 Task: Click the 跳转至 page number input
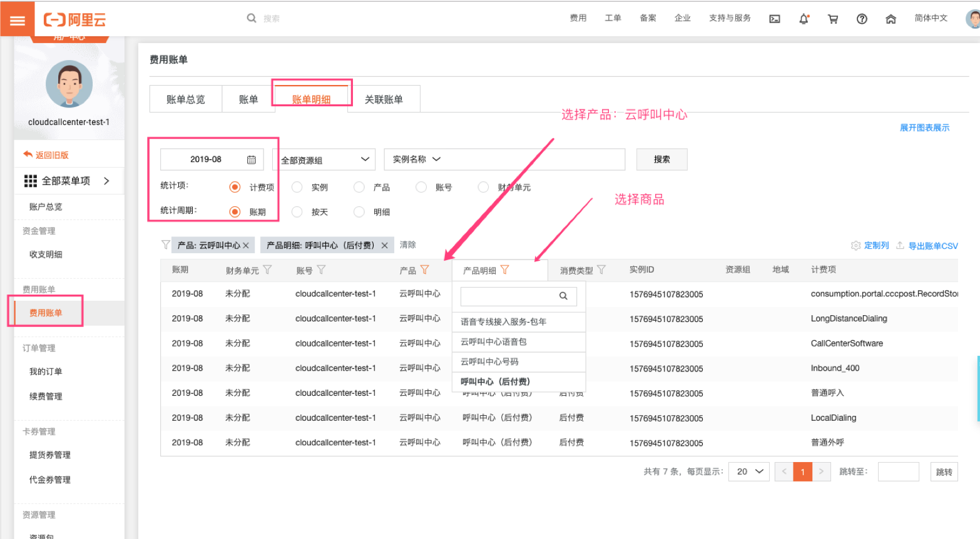point(898,471)
